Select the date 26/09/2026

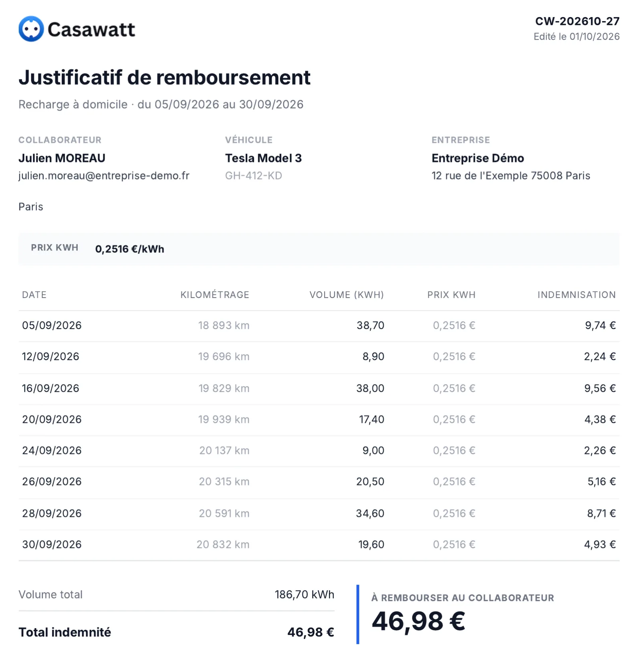pos(52,482)
